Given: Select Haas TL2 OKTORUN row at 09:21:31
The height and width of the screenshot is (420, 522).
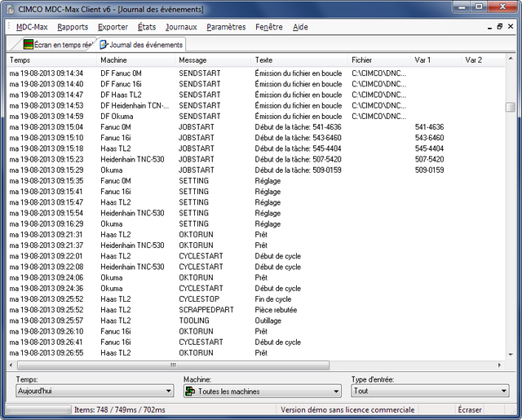Looking at the screenshot, I should 255,235.
